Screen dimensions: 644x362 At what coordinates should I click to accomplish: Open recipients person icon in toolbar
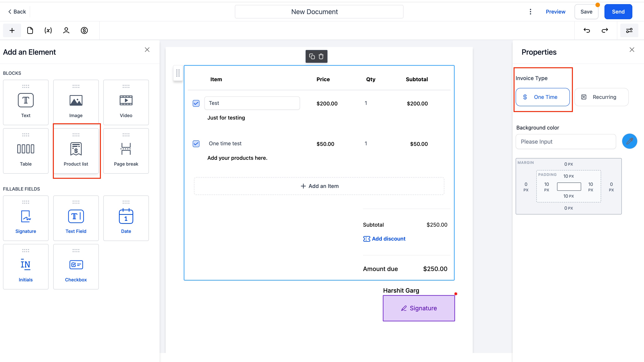(x=66, y=30)
